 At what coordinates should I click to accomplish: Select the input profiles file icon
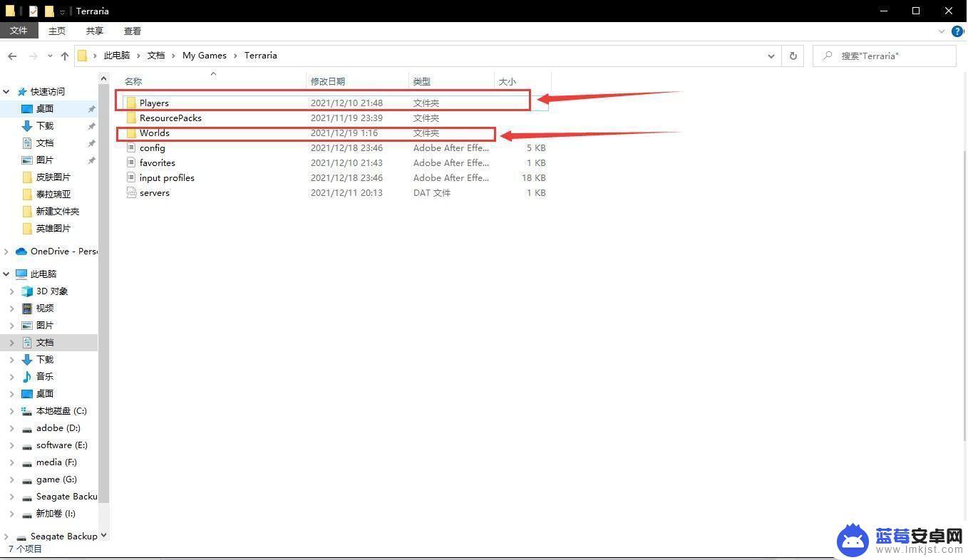(131, 177)
